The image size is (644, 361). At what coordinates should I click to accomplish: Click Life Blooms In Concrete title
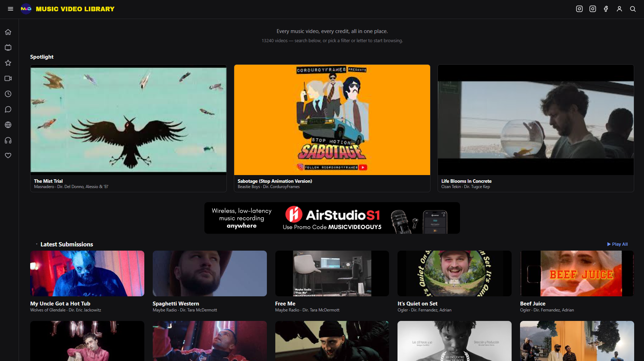coord(466,181)
